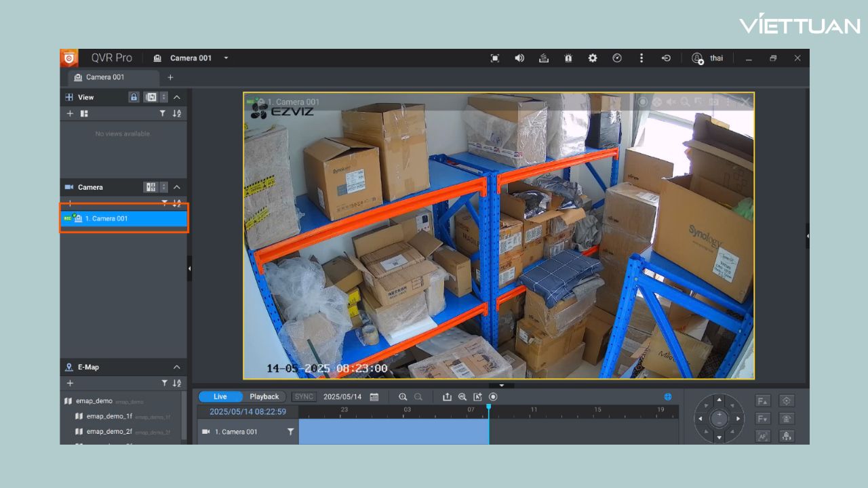PTZ pan left arrow
The height and width of the screenshot is (488, 868).
tap(701, 419)
